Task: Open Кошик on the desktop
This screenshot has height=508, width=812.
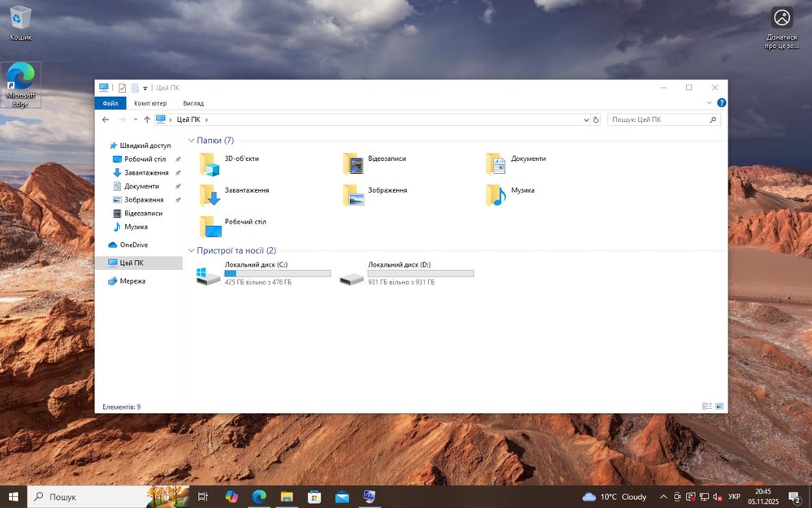Action: click(x=21, y=24)
